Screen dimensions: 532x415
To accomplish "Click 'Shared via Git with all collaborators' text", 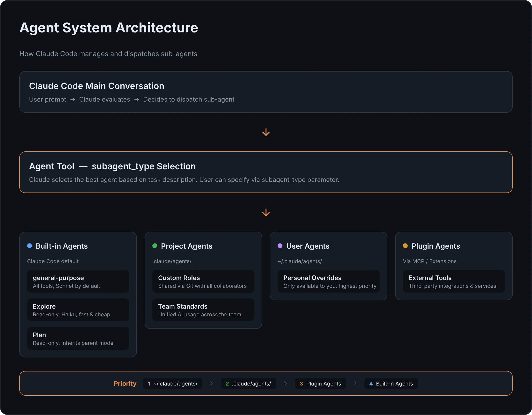I will [x=202, y=286].
